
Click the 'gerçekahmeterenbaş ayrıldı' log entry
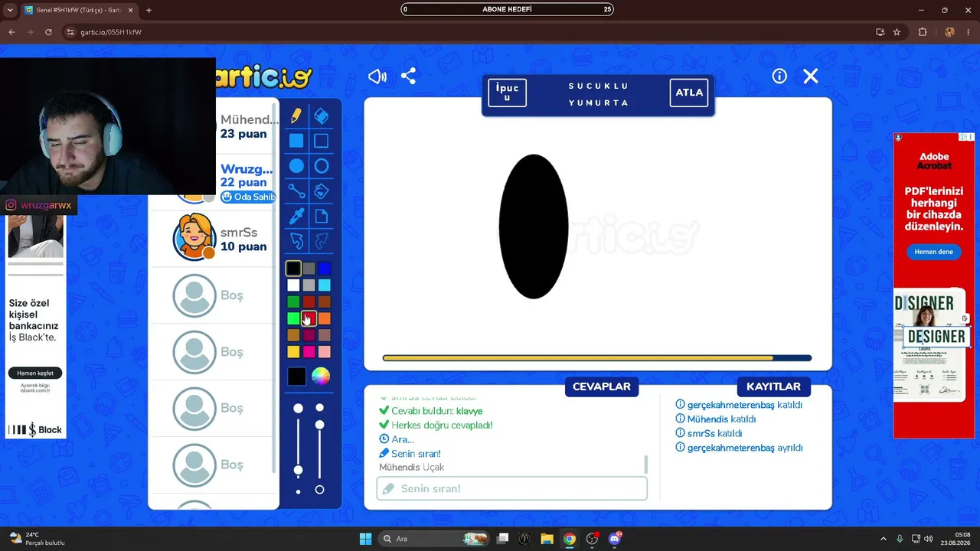coord(739,448)
